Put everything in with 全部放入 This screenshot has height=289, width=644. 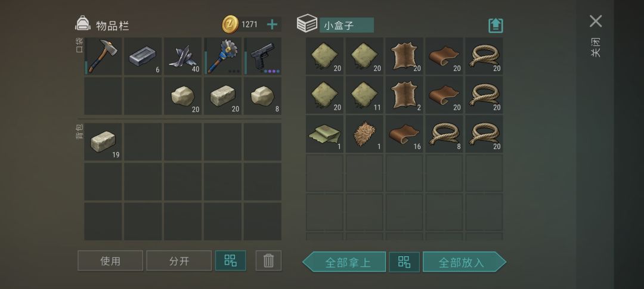[465, 262]
